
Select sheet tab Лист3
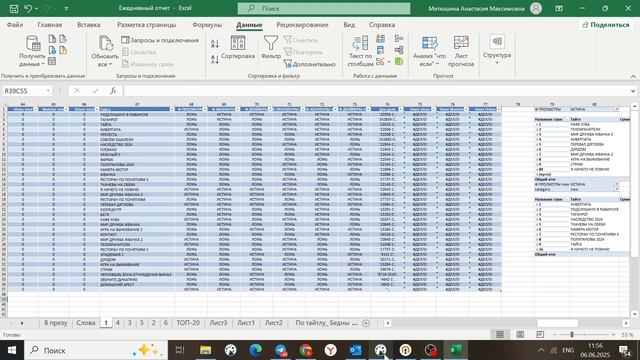pos(218,322)
